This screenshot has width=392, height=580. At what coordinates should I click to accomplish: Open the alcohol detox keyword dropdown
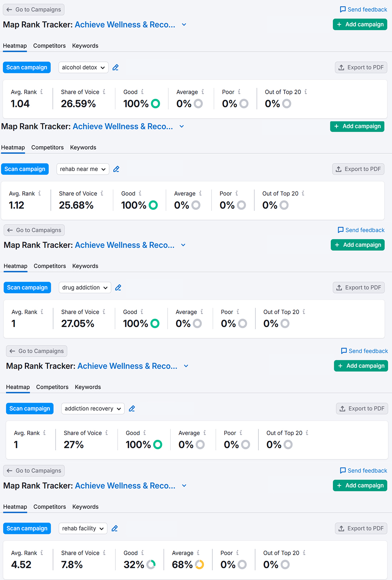tap(83, 68)
